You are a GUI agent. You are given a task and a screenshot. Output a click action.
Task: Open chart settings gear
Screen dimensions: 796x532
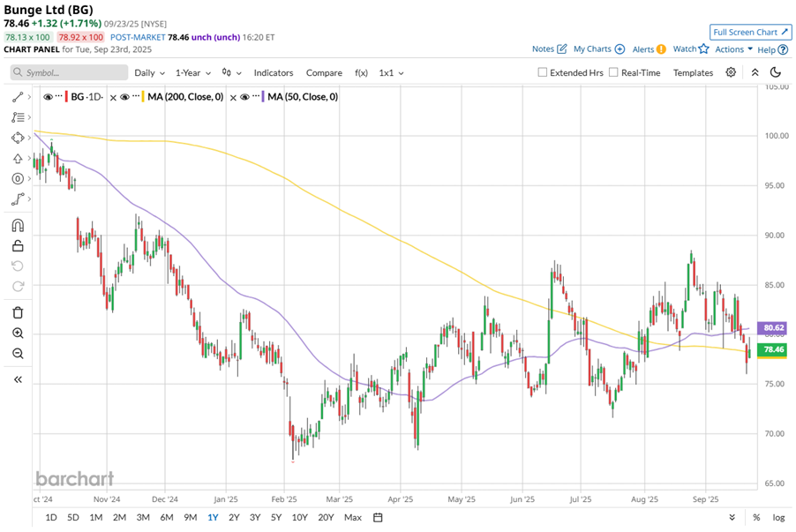pyautogui.click(x=731, y=72)
